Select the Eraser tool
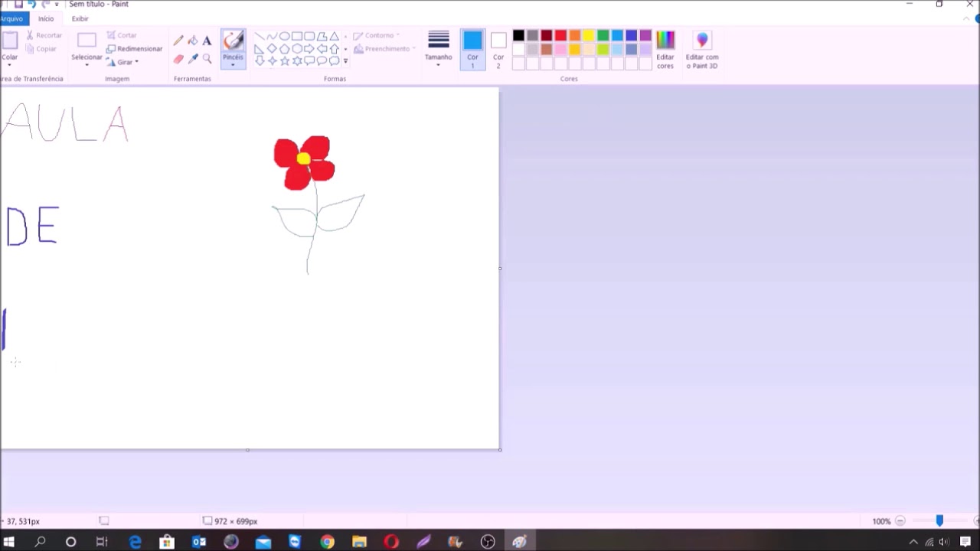Viewport: 980px width, 551px height. 178,58
